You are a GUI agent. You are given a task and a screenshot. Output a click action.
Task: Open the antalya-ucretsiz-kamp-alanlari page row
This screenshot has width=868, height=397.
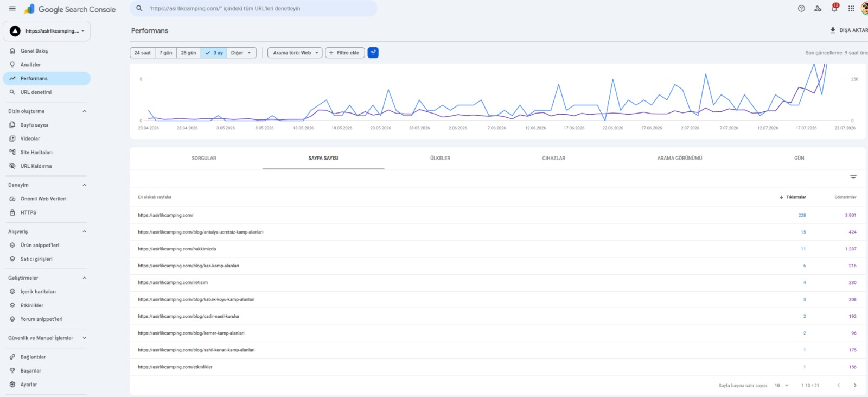[x=497, y=232]
